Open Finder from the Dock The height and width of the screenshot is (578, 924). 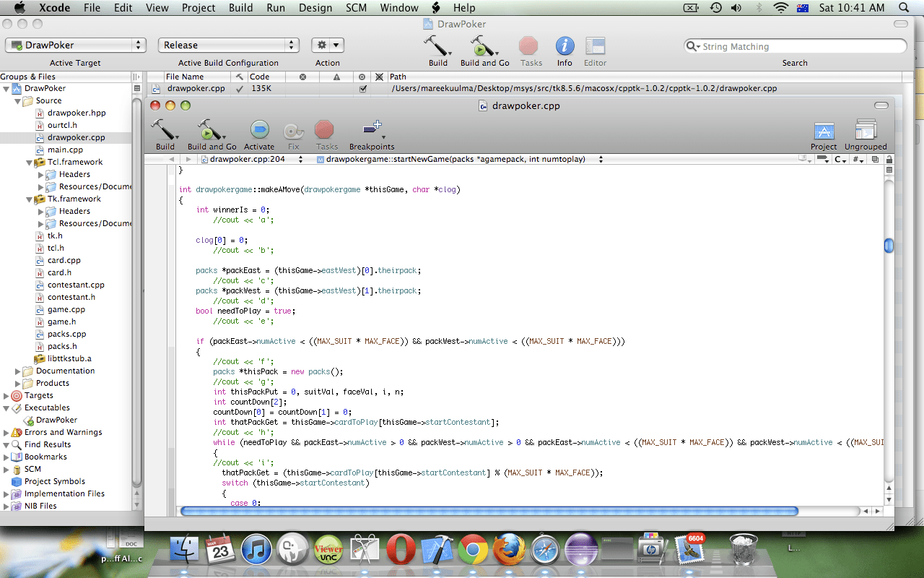pyautogui.click(x=184, y=549)
